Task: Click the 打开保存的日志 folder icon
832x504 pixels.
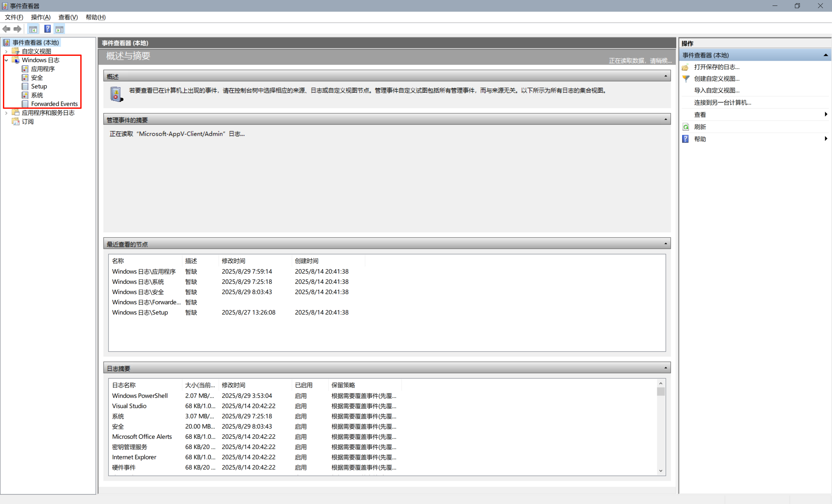Action: 685,67
